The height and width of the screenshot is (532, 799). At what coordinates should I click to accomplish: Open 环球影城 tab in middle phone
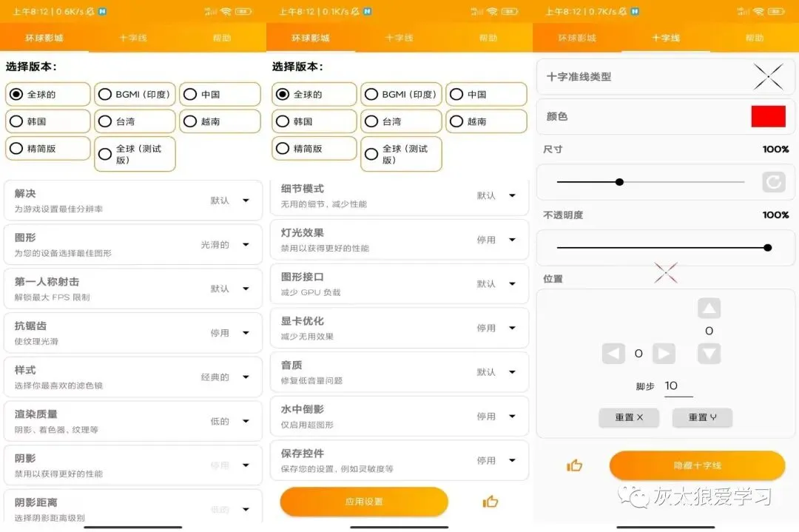click(310, 38)
